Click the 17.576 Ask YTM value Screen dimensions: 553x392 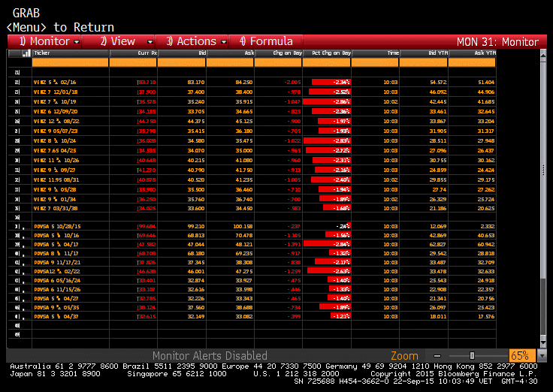pos(486,317)
